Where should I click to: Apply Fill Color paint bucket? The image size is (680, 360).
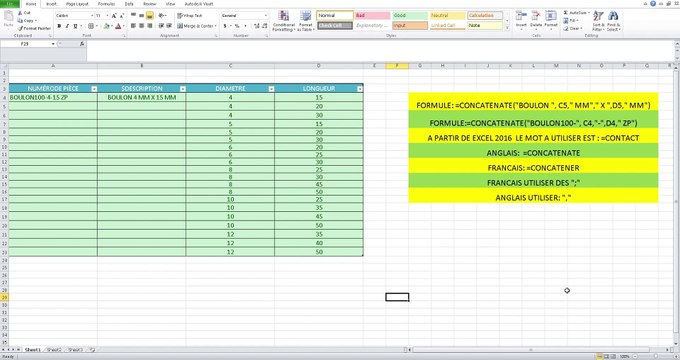click(106, 26)
